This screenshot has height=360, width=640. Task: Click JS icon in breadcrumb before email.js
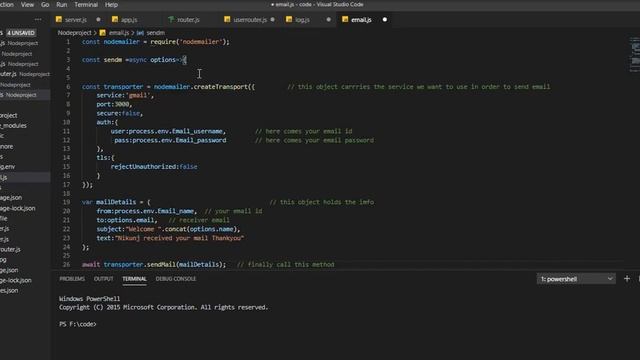(102, 33)
